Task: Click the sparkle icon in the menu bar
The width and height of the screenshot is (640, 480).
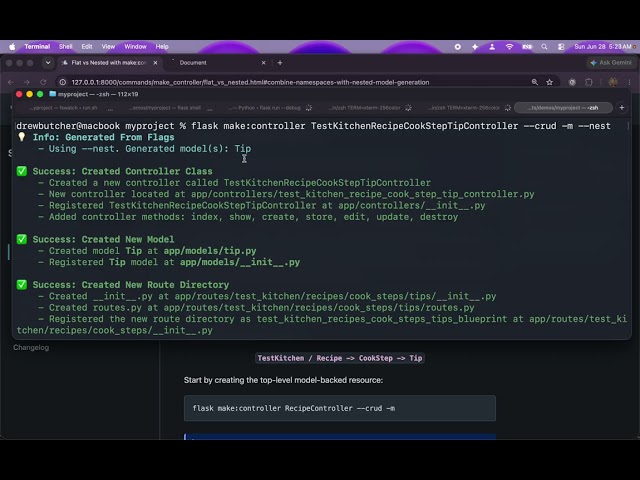Action: tap(475, 47)
